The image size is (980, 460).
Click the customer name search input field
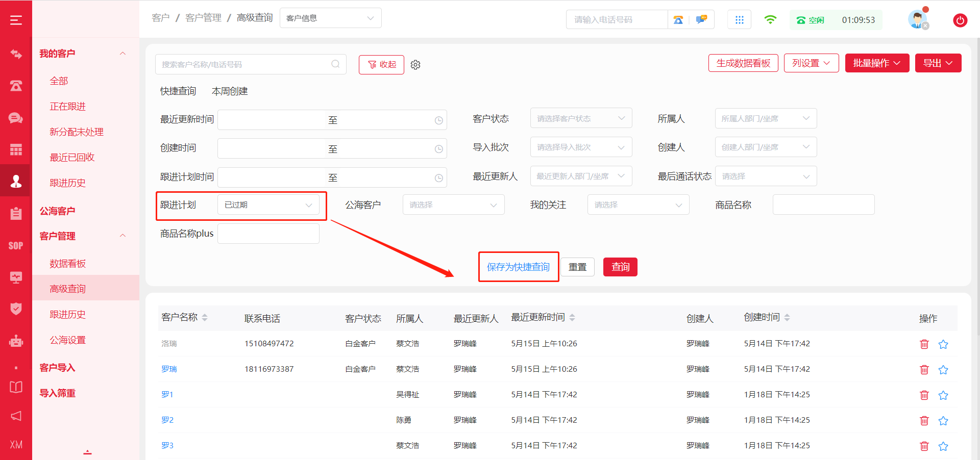[245, 65]
